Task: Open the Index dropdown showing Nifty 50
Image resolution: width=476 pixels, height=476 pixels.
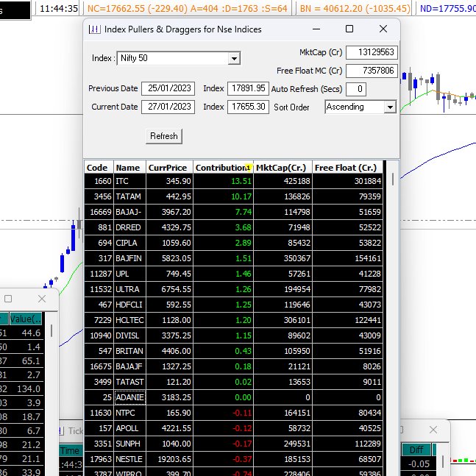Action: 234,58
